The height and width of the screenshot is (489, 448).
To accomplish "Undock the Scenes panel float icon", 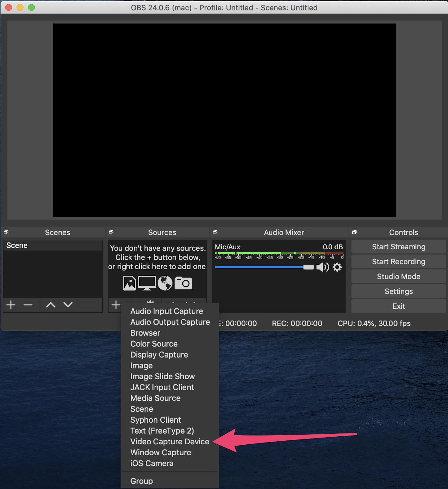I will (x=6, y=232).
